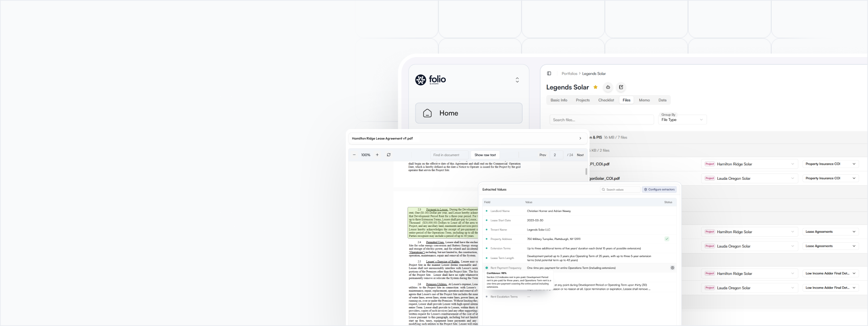
Task: Click the PDF viewer vertical scrollbar
Action: (586, 172)
